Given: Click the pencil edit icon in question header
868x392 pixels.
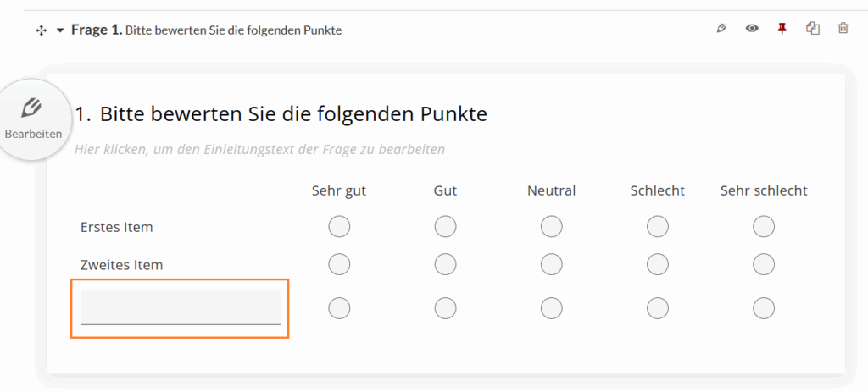Looking at the screenshot, I should 721,29.
